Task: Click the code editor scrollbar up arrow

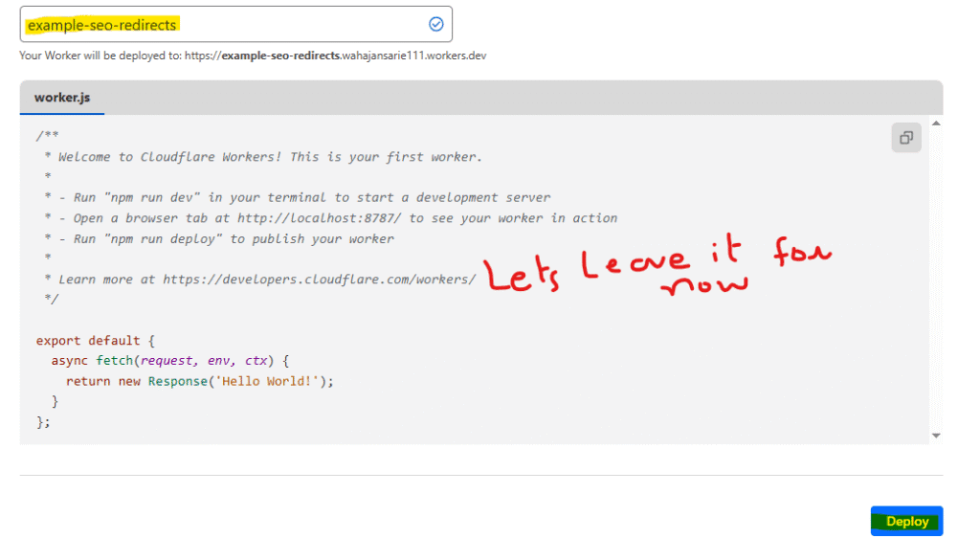Action: 935,123
